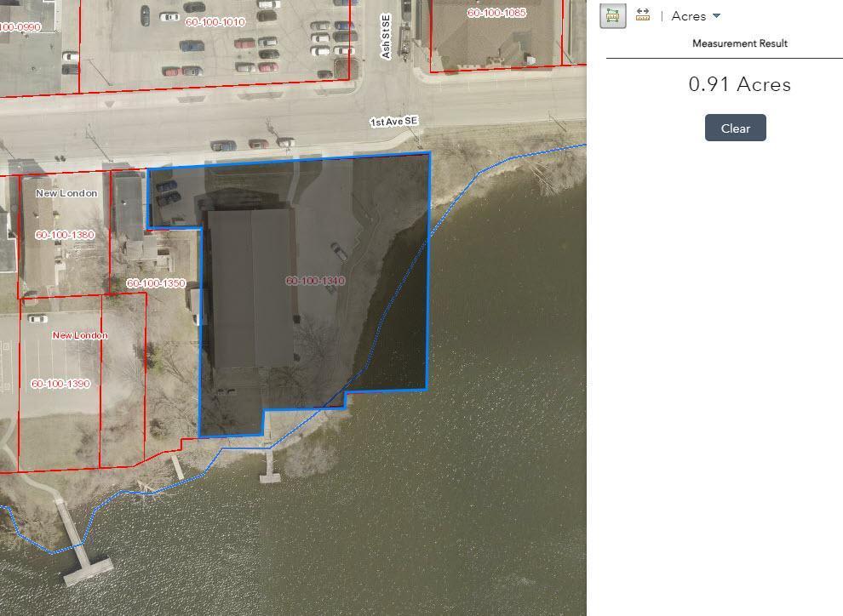The image size is (843, 616).
Task: Click the Ash St SE street label
Action: click(386, 37)
